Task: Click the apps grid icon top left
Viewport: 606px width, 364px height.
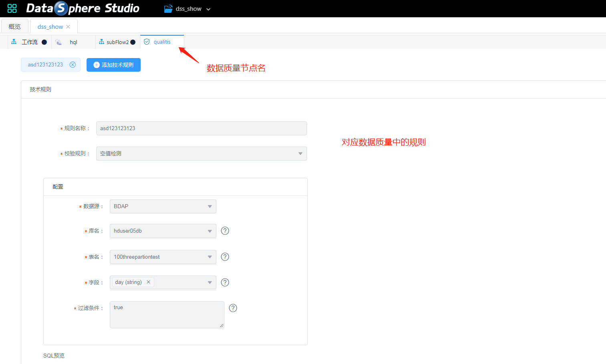Action: [x=12, y=8]
